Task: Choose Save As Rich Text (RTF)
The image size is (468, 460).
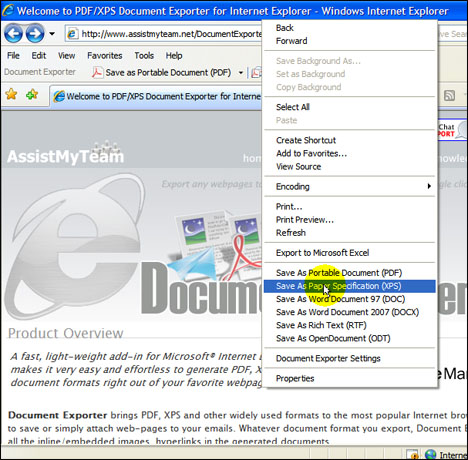Action: (x=350, y=325)
